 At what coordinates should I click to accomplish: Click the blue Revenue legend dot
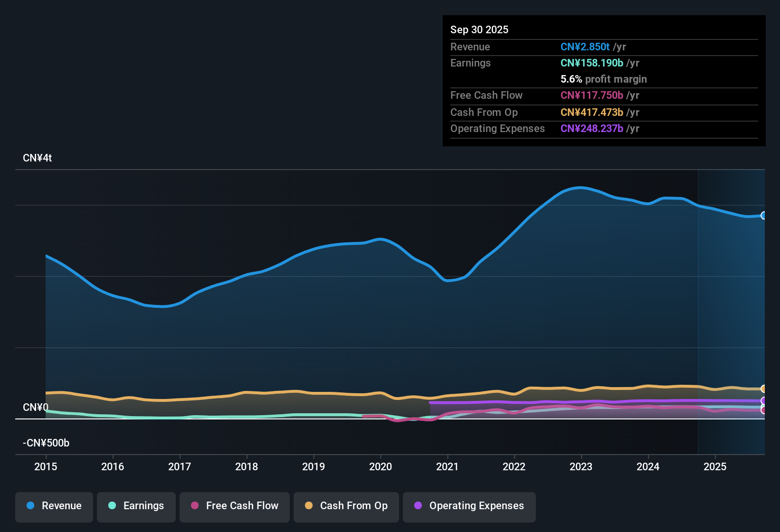point(30,506)
